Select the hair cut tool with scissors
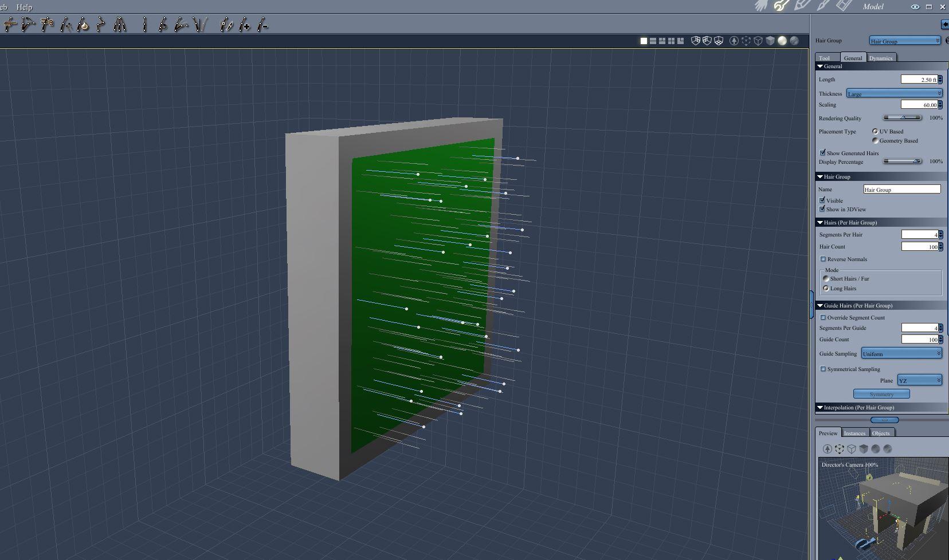 47,25
